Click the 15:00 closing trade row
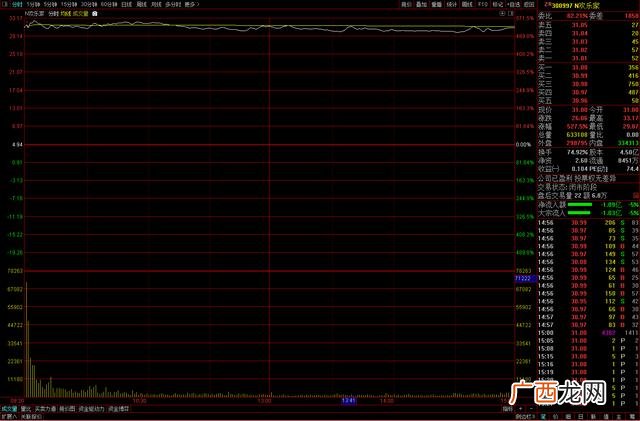This screenshot has height=421, width=640. (x=588, y=333)
